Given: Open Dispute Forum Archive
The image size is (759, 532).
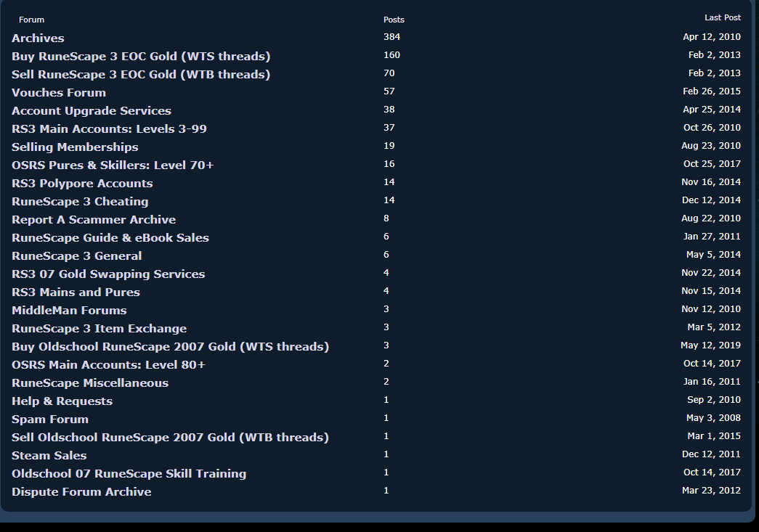Looking at the screenshot, I should (81, 491).
